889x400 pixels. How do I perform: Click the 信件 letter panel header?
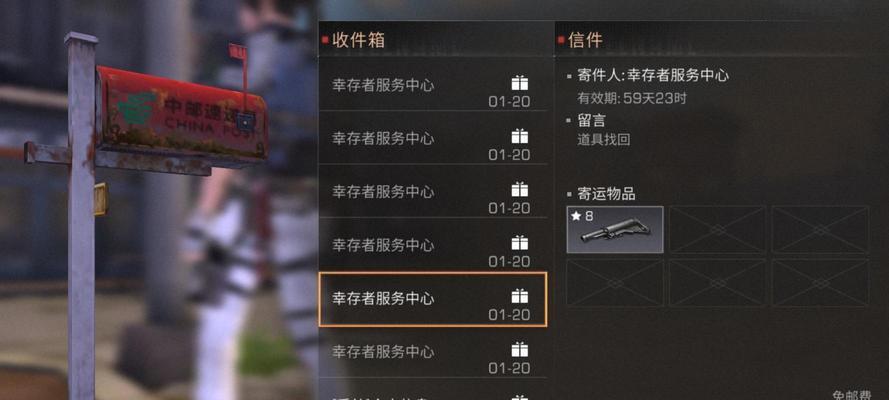click(585, 40)
